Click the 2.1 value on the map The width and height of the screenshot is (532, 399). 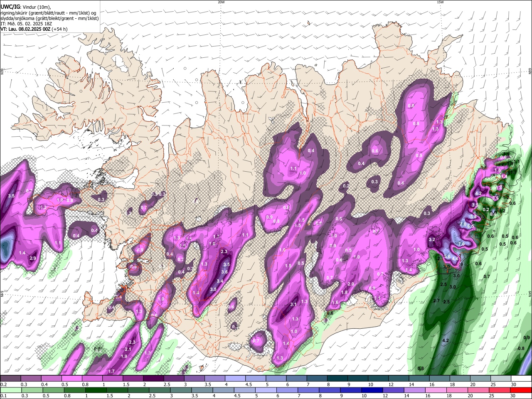click(128, 350)
